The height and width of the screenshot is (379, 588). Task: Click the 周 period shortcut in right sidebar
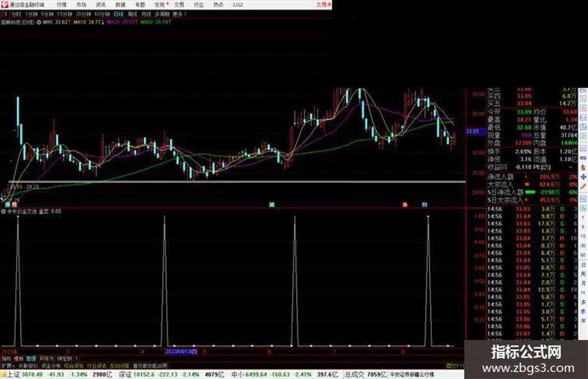(583, 274)
